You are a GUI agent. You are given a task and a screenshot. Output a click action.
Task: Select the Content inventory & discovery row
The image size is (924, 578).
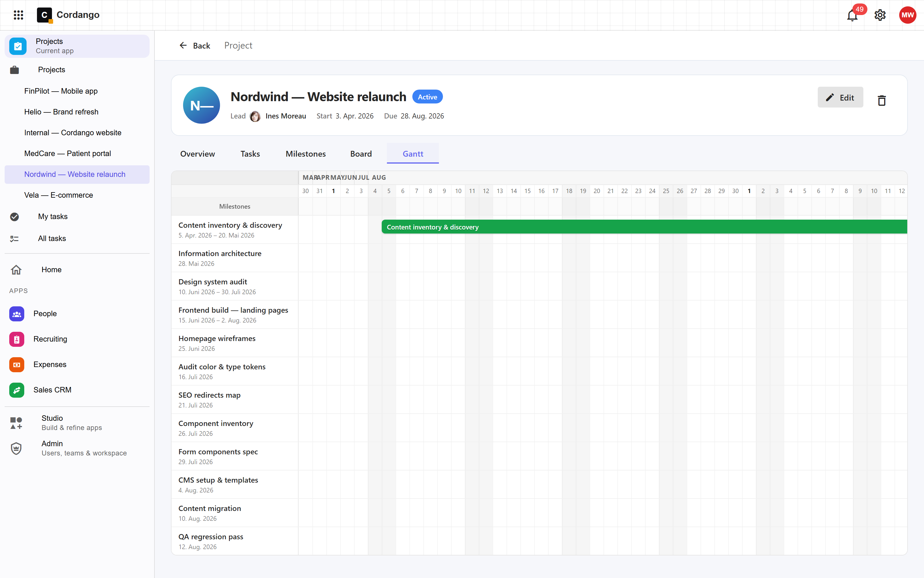235,230
